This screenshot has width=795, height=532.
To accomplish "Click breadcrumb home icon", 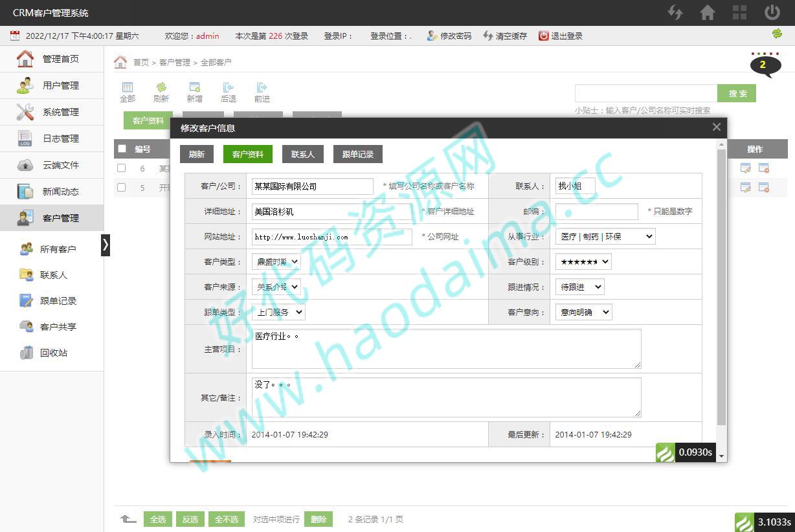I will click(x=120, y=62).
